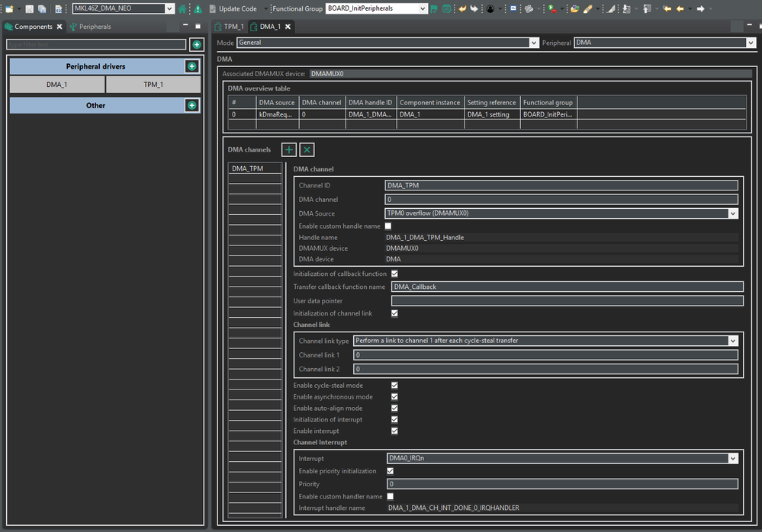This screenshot has width=762, height=532.
Task: Select the TPM_1 peripheral driver button
Action: point(153,85)
